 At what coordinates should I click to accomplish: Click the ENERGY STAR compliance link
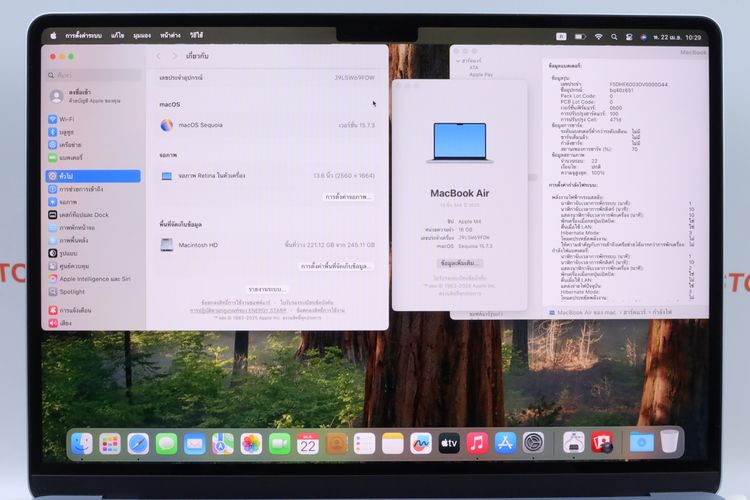(x=238, y=310)
